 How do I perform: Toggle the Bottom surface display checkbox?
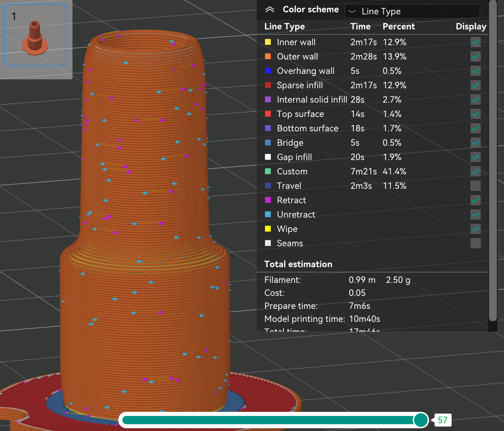(476, 128)
